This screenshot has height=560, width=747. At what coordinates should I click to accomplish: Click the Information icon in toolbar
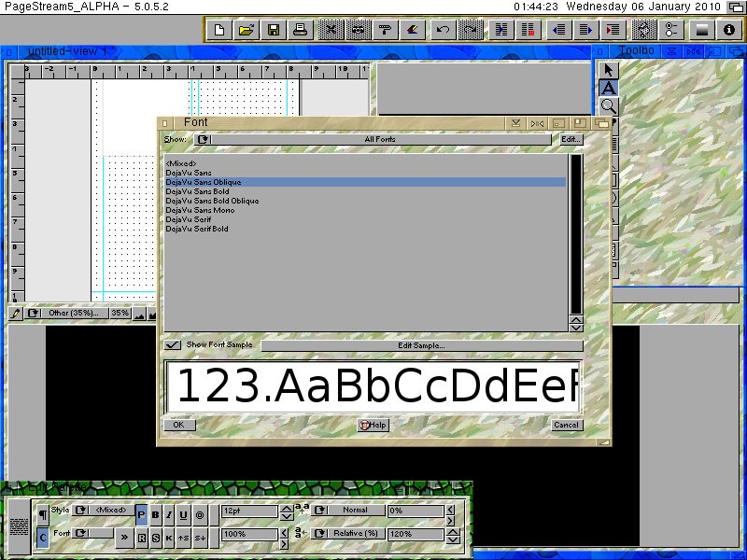(729, 30)
